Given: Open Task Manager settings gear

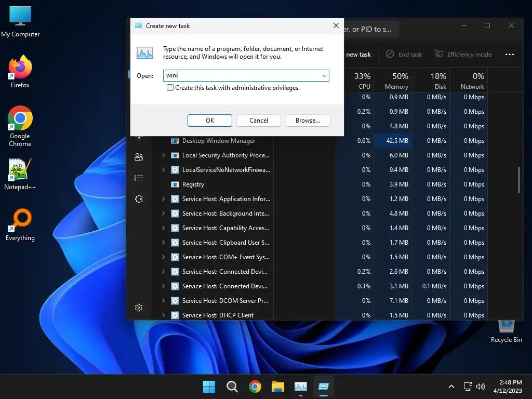Looking at the screenshot, I should click(139, 308).
